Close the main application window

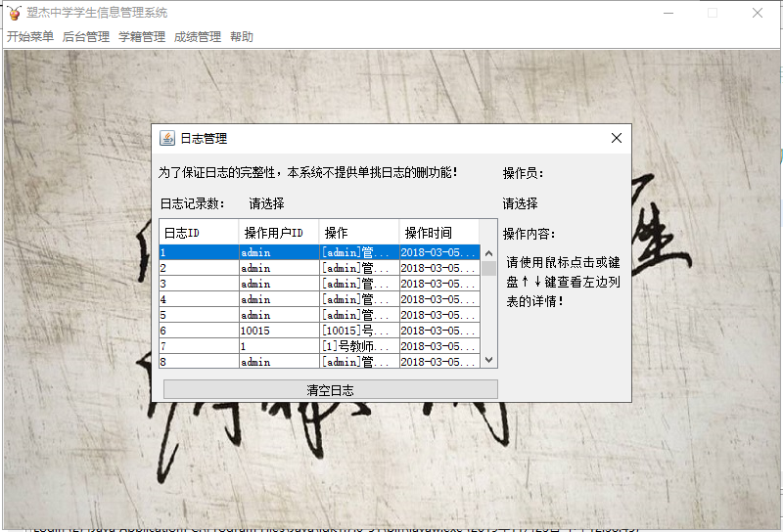(757, 13)
